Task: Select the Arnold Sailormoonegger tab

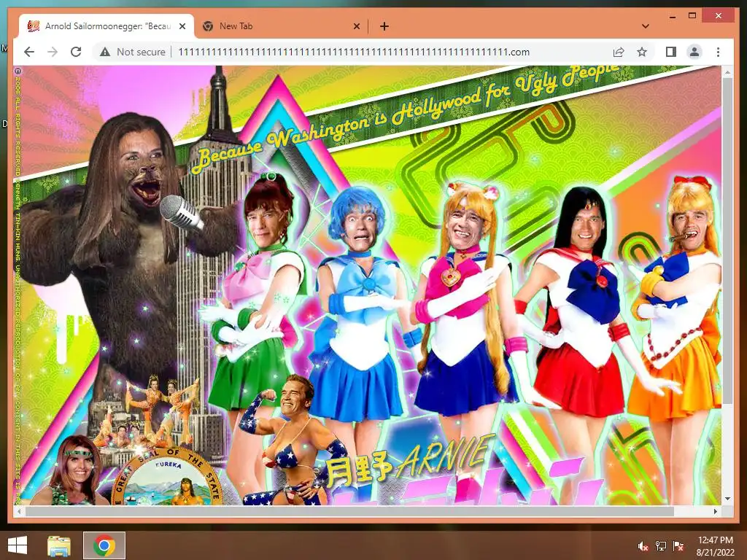Action: (107, 26)
